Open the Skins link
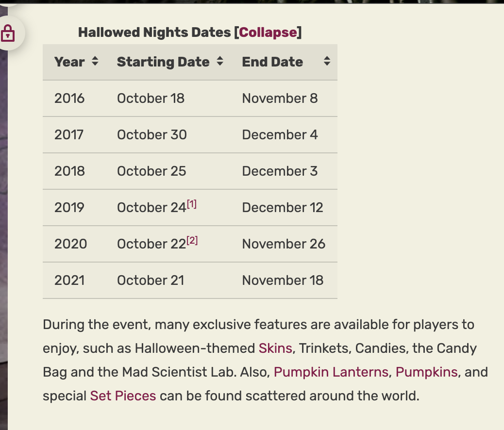 coord(275,348)
